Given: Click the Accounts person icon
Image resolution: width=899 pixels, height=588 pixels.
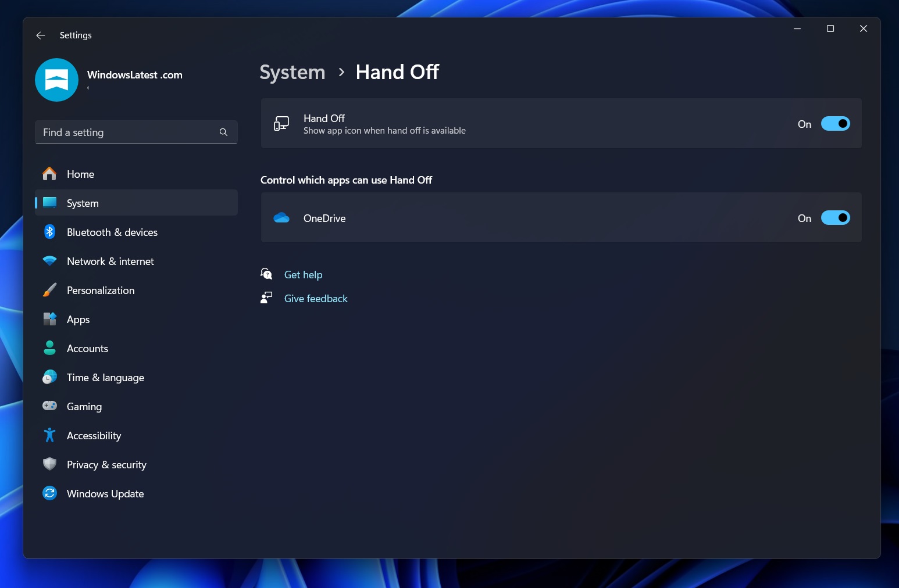Looking at the screenshot, I should [49, 348].
